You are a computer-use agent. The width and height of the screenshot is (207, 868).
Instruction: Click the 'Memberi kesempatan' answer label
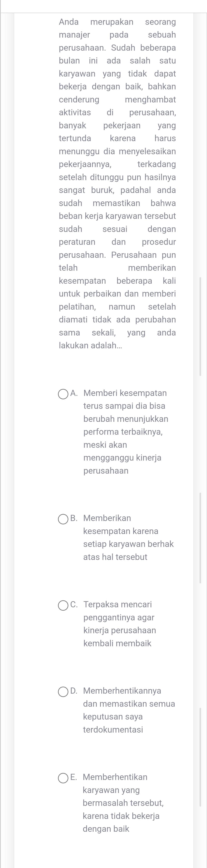[x=125, y=393]
